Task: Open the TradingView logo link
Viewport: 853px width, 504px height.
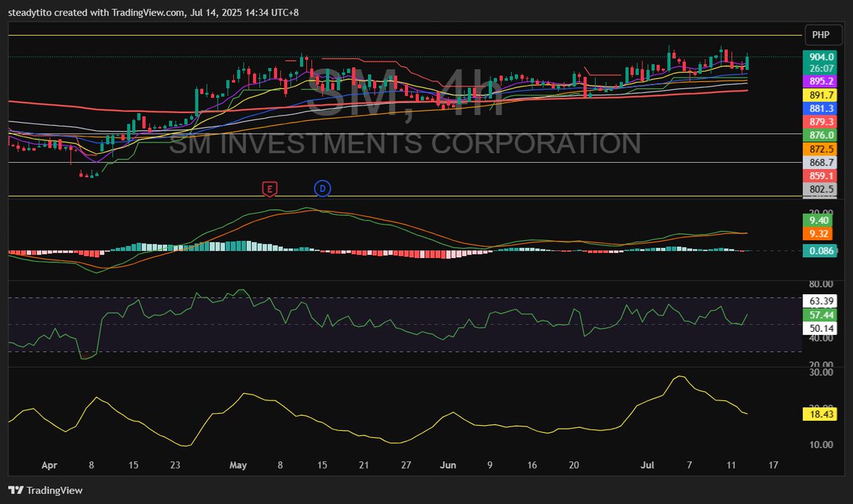Action: 45,490
